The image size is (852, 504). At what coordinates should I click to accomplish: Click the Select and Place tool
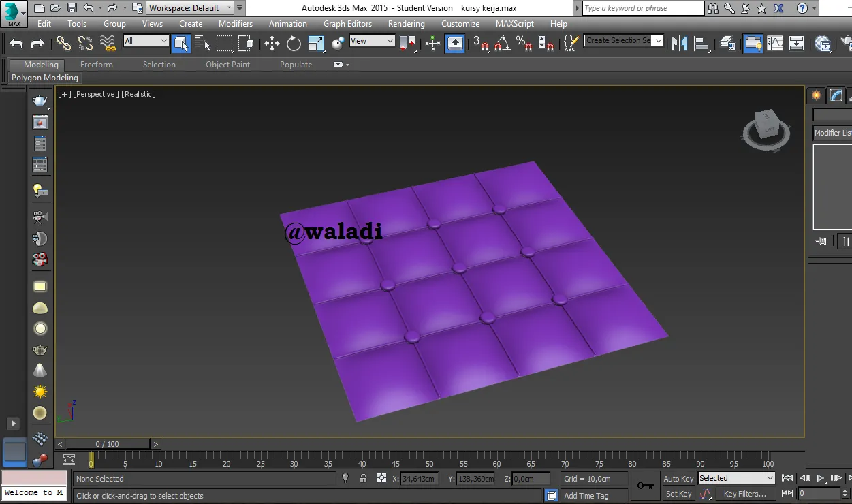(338, 44)
